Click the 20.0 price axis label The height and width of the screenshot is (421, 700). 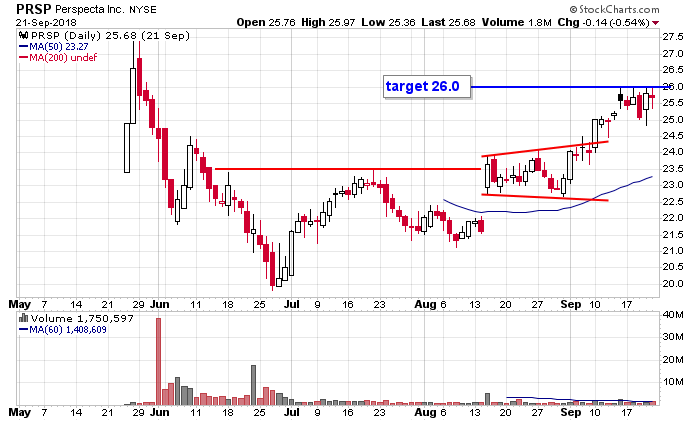(x=672, y=283)
